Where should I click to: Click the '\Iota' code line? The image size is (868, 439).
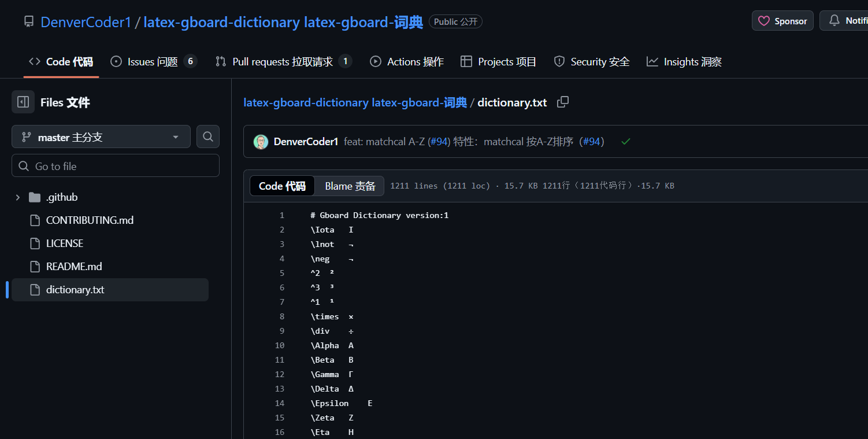point(332,230)
